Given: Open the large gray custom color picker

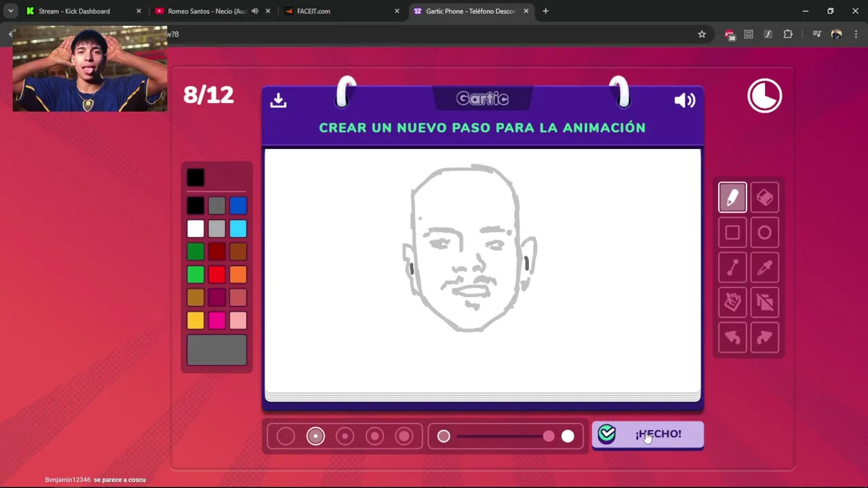Looking at the screenshot, I should pyautogui.click(x=217, y=350).
